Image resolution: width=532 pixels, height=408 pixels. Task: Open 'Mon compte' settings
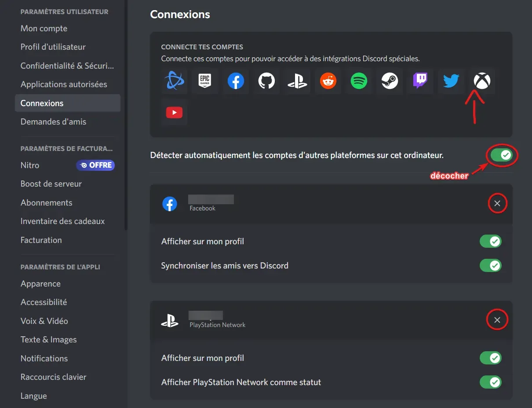pos(44,29)
